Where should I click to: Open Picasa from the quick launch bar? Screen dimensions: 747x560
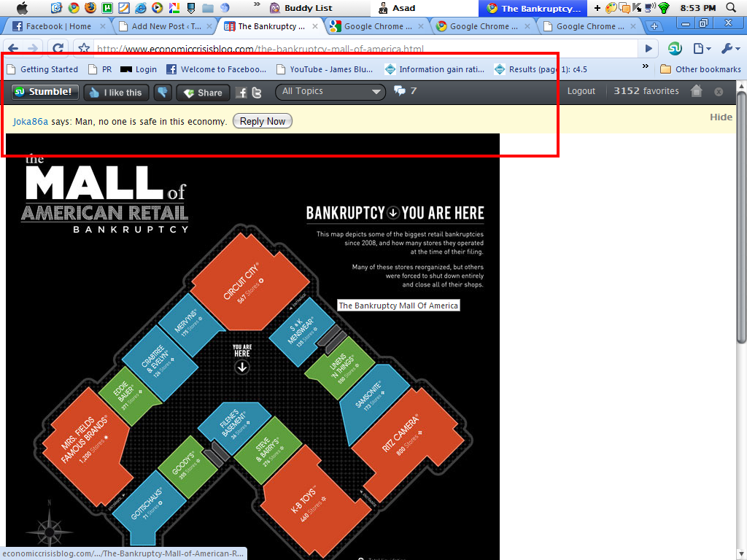coord(174,7)
